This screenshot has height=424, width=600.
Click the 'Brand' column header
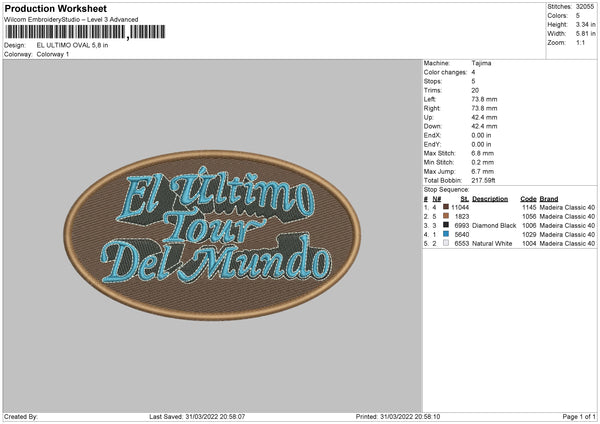549,199
